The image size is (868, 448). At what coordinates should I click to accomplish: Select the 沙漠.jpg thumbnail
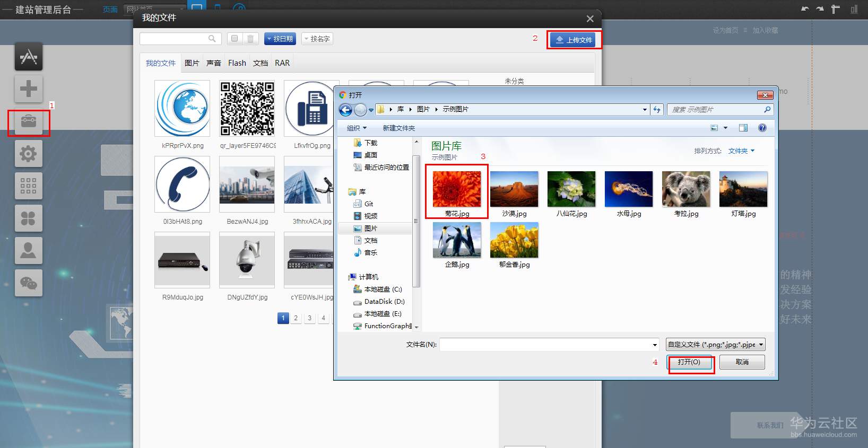coord(514,189)
